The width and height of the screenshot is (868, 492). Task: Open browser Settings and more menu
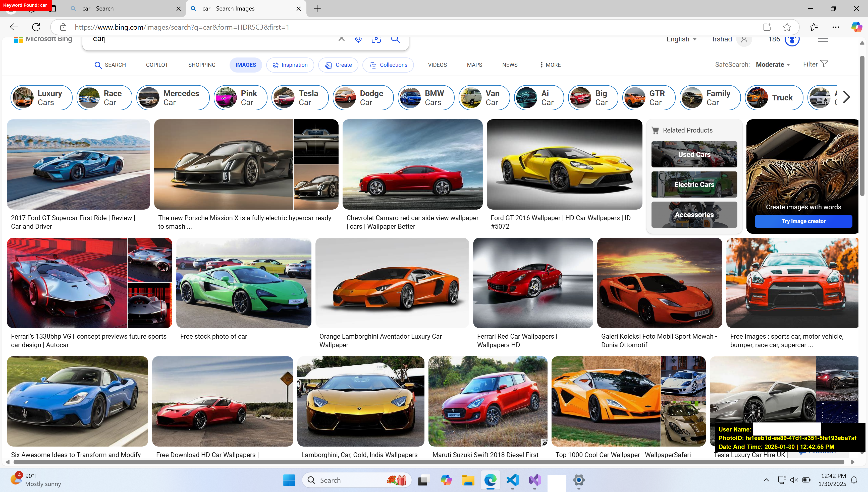coord(836,27)
